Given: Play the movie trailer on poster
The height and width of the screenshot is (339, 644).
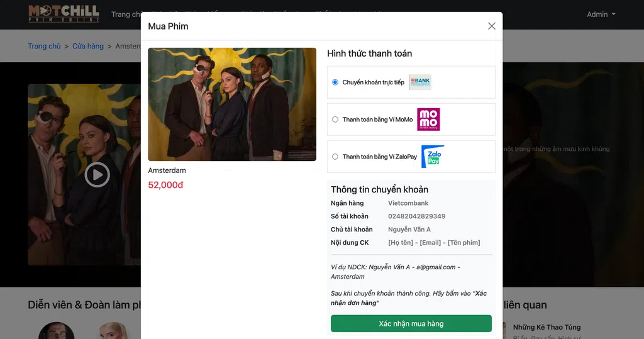Looking at the screenshot, I should click(x=97, y=175).
